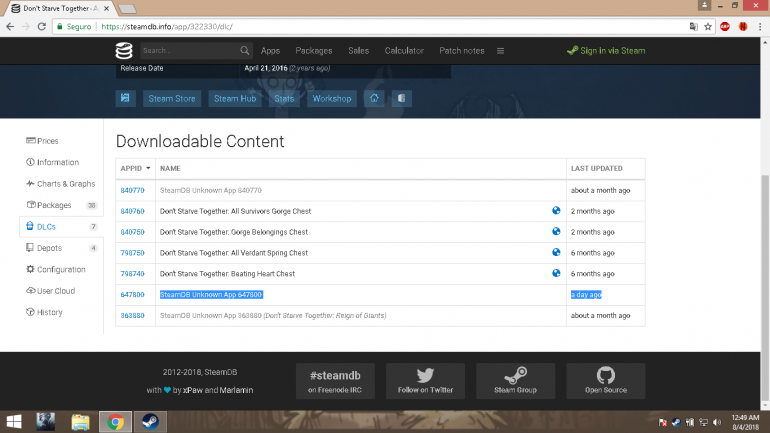Sort table by APPID column
Viewport: 770px width, 433px height.
click(136, 168)
